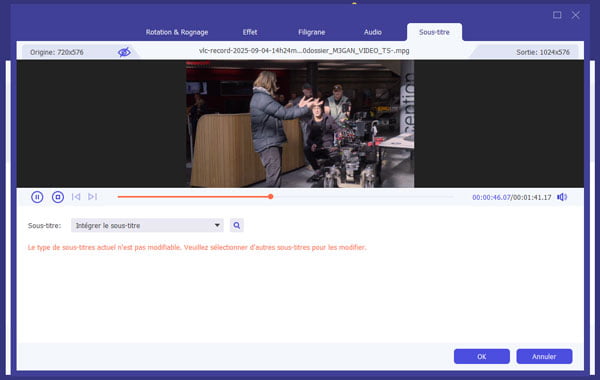Image resolution: width=600 pixels, height=380 pixels.
Task: Switch to Rotation & Rognage tab
Action: (177, 32)
